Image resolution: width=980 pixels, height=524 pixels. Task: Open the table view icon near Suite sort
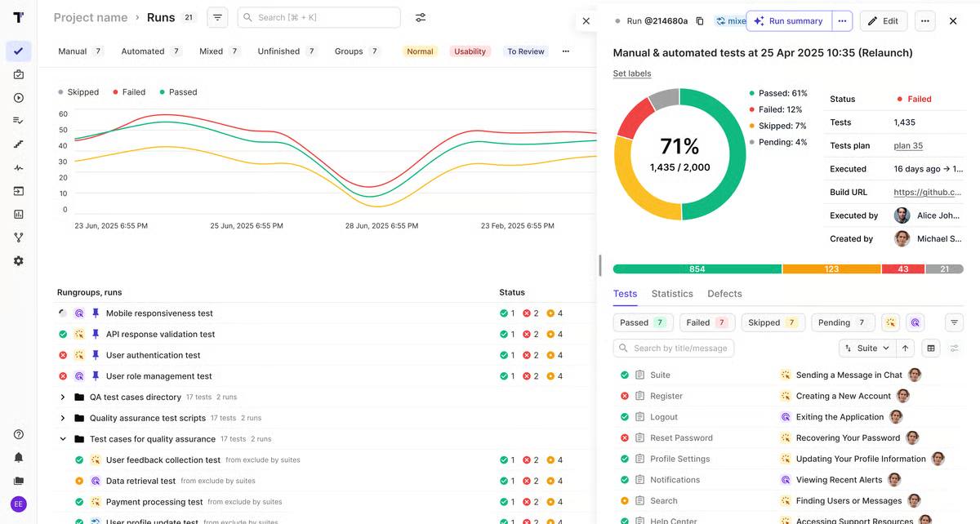pyautogui.click(x=930, y=348)
